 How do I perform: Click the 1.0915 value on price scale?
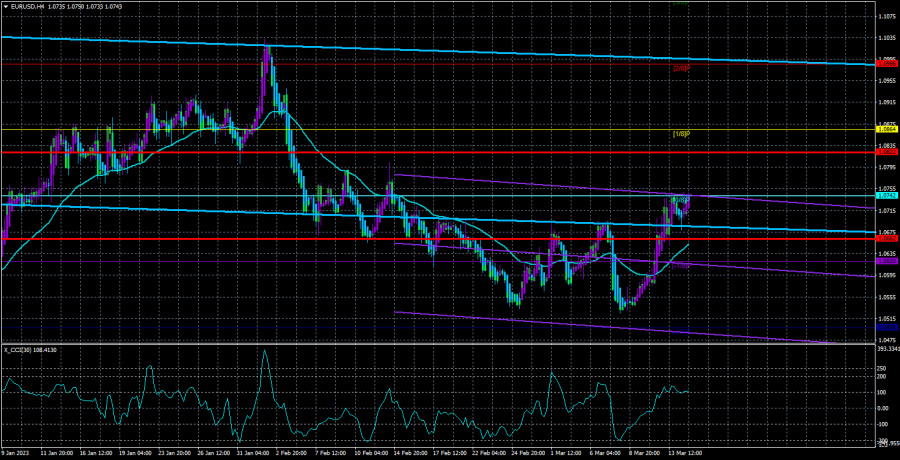pos(887,102)
